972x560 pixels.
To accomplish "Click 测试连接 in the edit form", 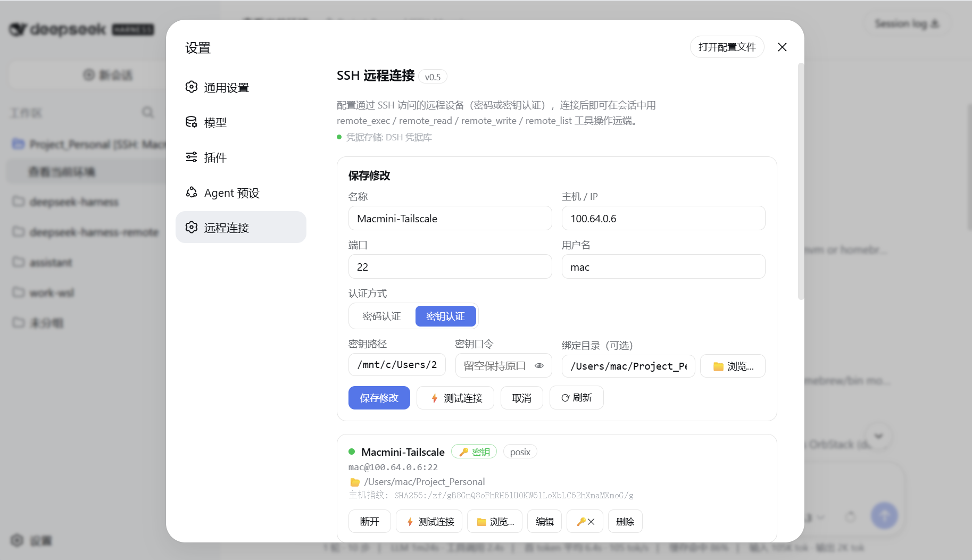I will pyautogui.click(x=455, y=398).
